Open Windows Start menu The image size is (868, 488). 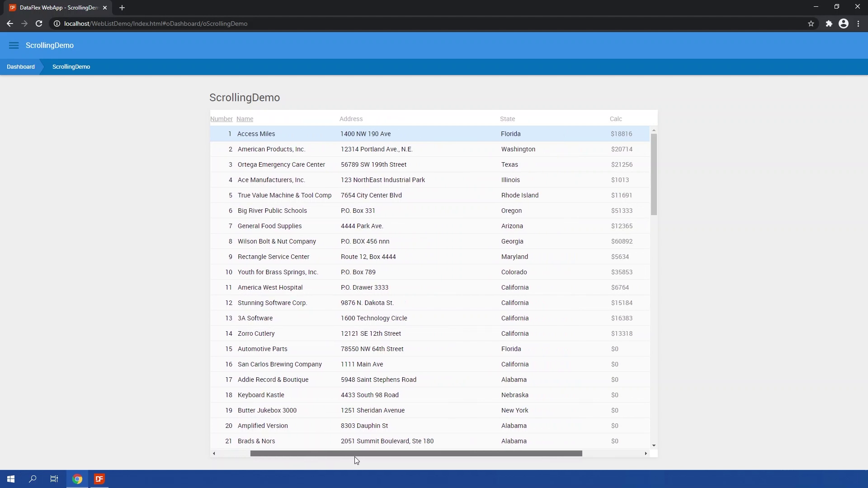tap(11, 479)
